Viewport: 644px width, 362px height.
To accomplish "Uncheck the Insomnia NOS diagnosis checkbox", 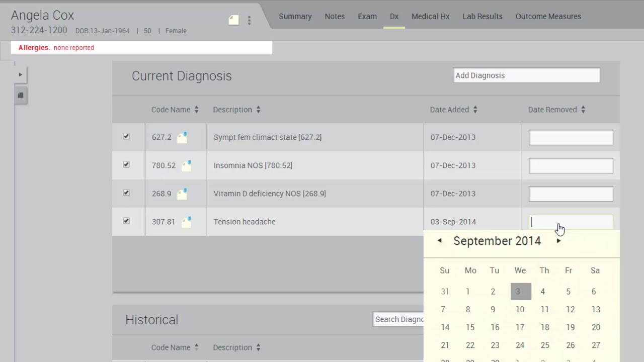I will click(x=126, y=164).
